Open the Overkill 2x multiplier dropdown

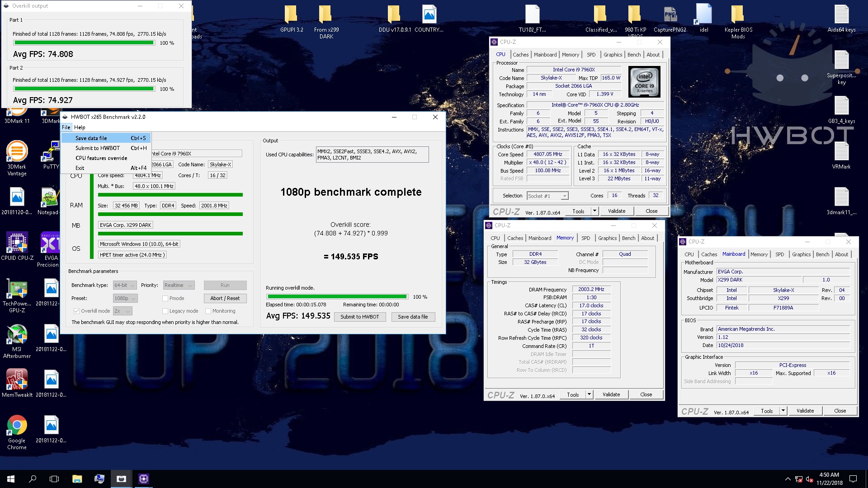coord(122,311)
